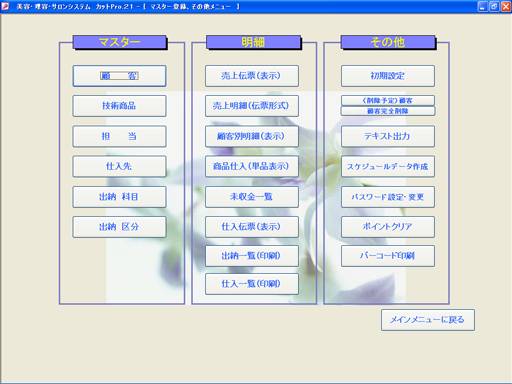The height and width of the screenshot is (384, 512).
Task: Click the ポイントクリア button
Action: coord(388,227)
